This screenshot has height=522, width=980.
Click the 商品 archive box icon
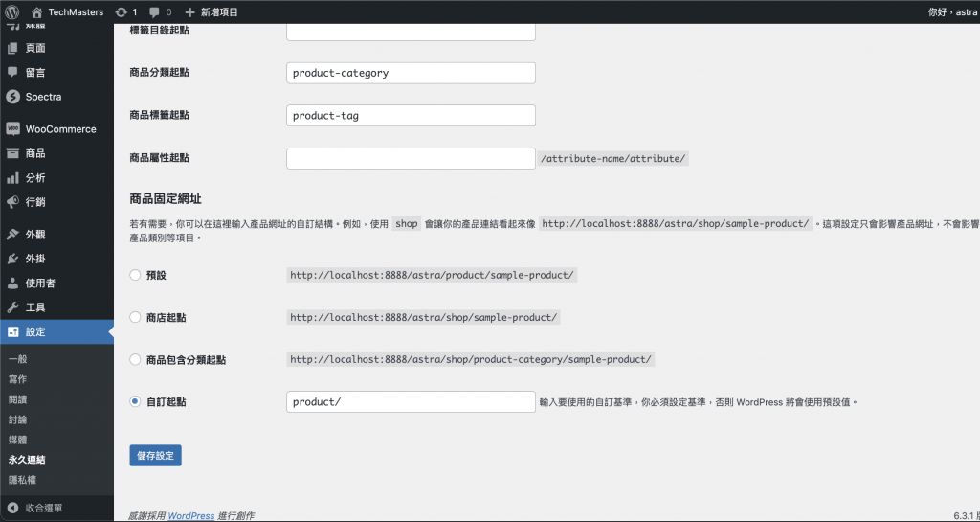(x=12, y=154)
